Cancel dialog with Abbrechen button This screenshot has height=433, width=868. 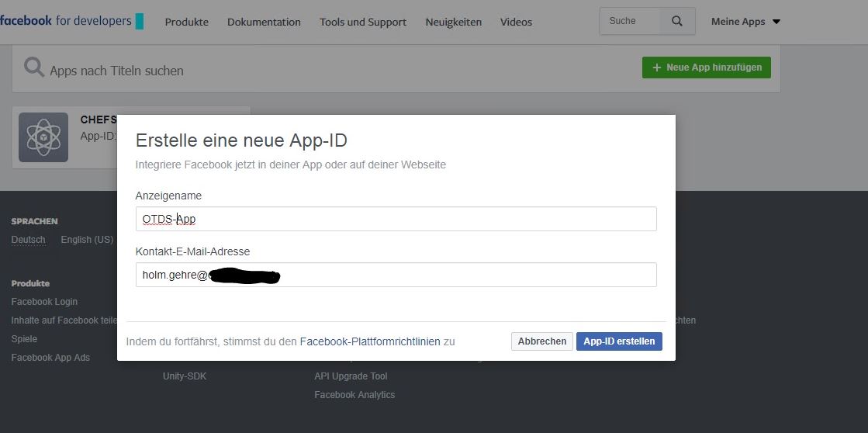(542, 341)
